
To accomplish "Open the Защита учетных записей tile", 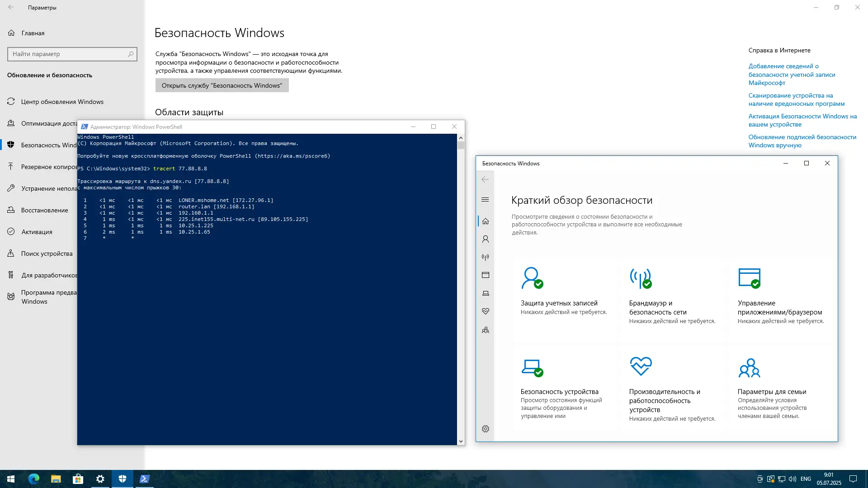I will tap(559, 303).
